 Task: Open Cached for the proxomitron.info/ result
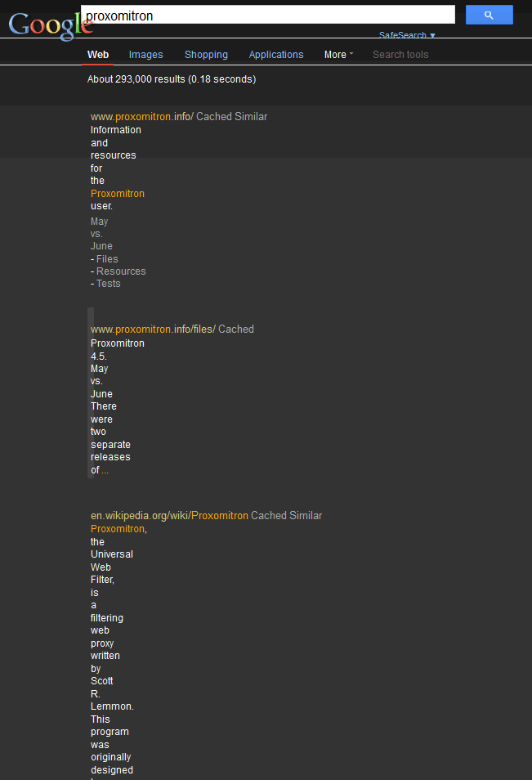click(x=214, y=117)
